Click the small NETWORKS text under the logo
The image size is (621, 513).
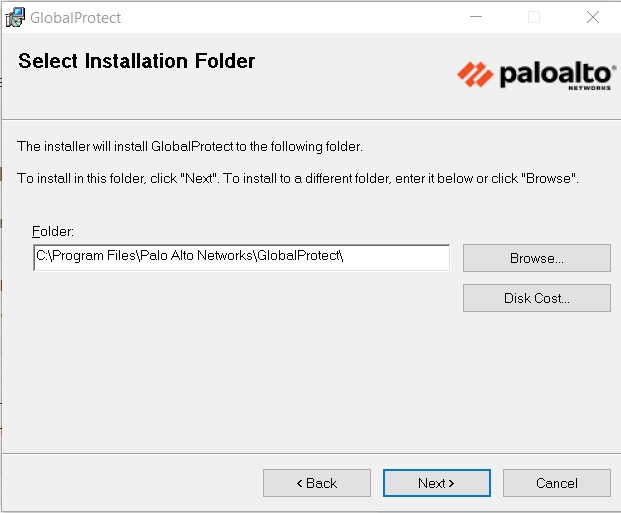click(x=588, y=88)
